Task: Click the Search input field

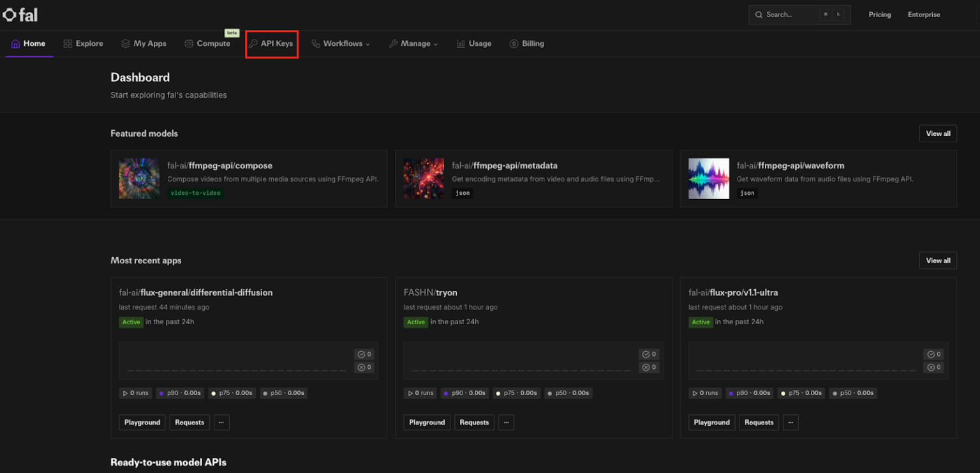Action: click(x=799, y=15)
